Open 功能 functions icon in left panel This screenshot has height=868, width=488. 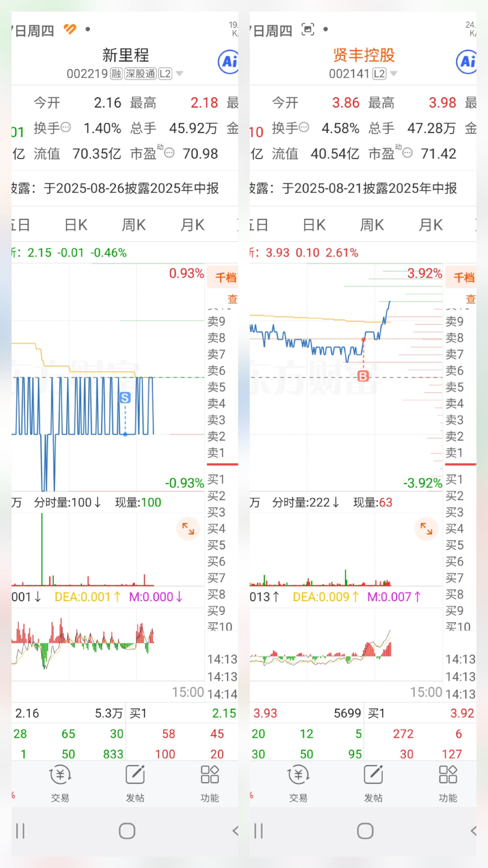coord(210,783)
